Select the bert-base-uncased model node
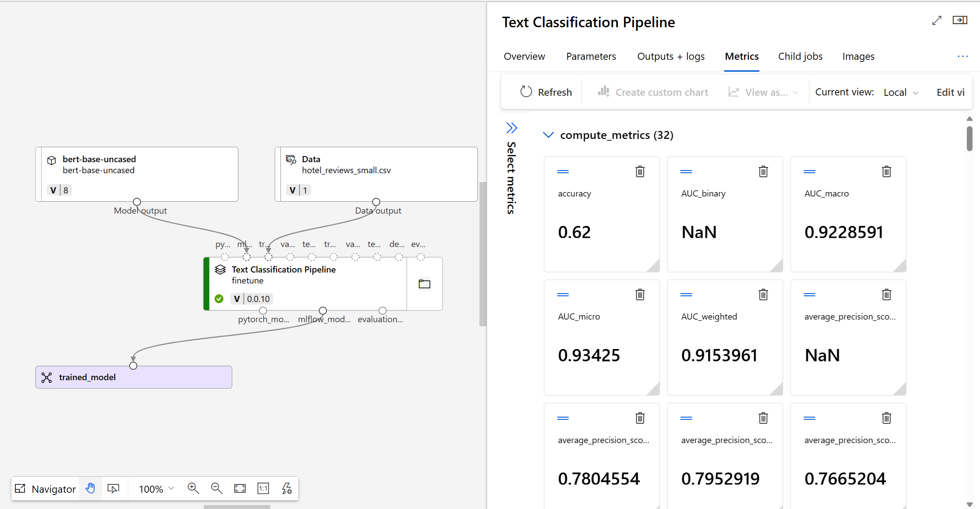The image size is (980, 509). point(137,174)
